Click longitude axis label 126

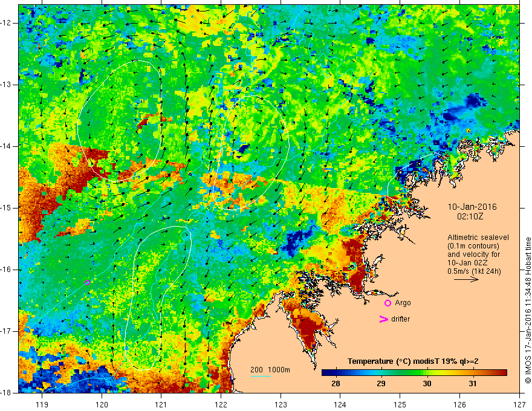pyautogui.click(x=459, y=404)
